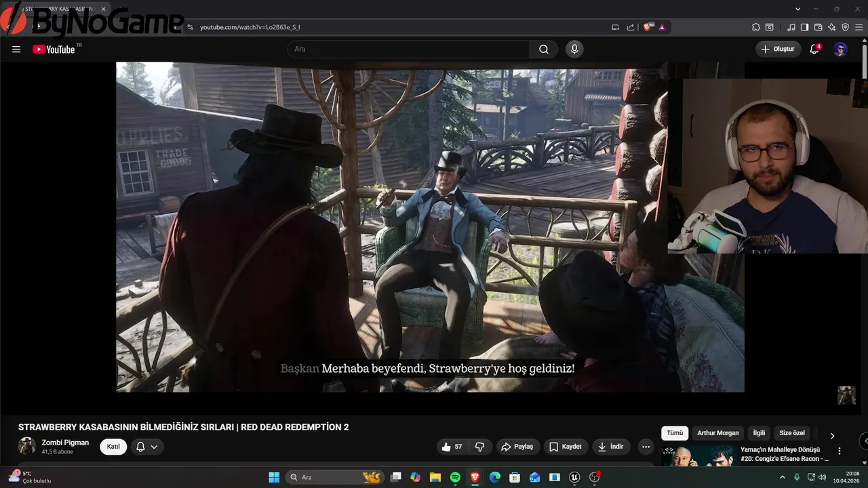Screen dimensions: 868x488
Task: Open options for Yamaç'ın Mahalleye Dönüşü video
Action: coord(840,451)
